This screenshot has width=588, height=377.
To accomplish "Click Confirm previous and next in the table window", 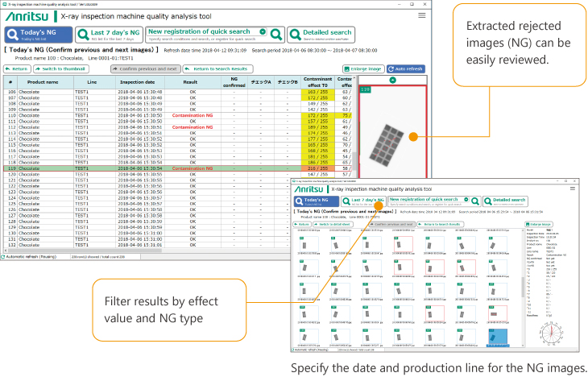I will (x=146, y=69).
